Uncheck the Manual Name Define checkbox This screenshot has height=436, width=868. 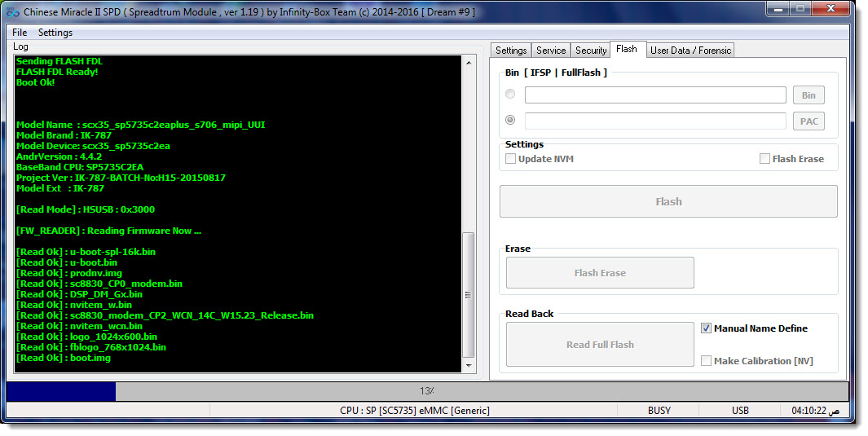click(707, 328)
